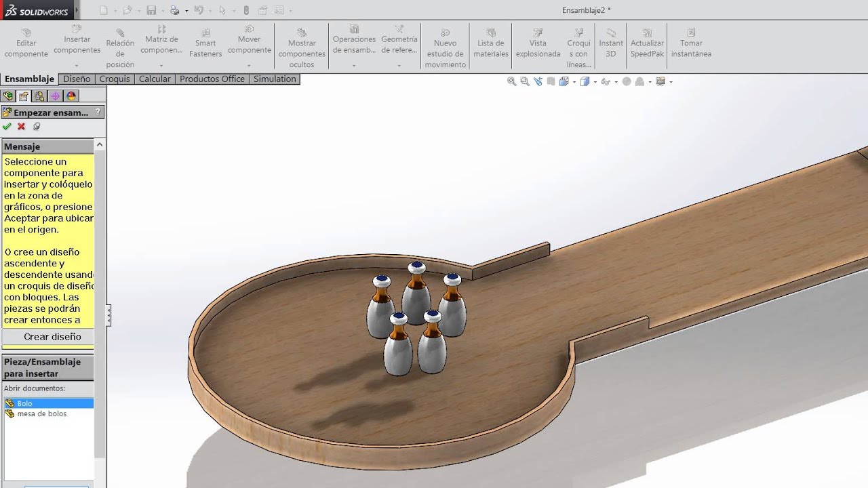This screenshot has width=868, height=488.
Task: Switch to the Croquis tab
Action: (x=115, y=79)
